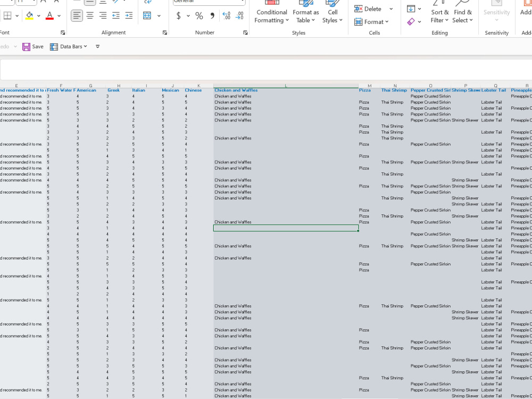532x399 pixels.
Task: Click the Save icon in Quick Access
Action: (x=26, y=46)
